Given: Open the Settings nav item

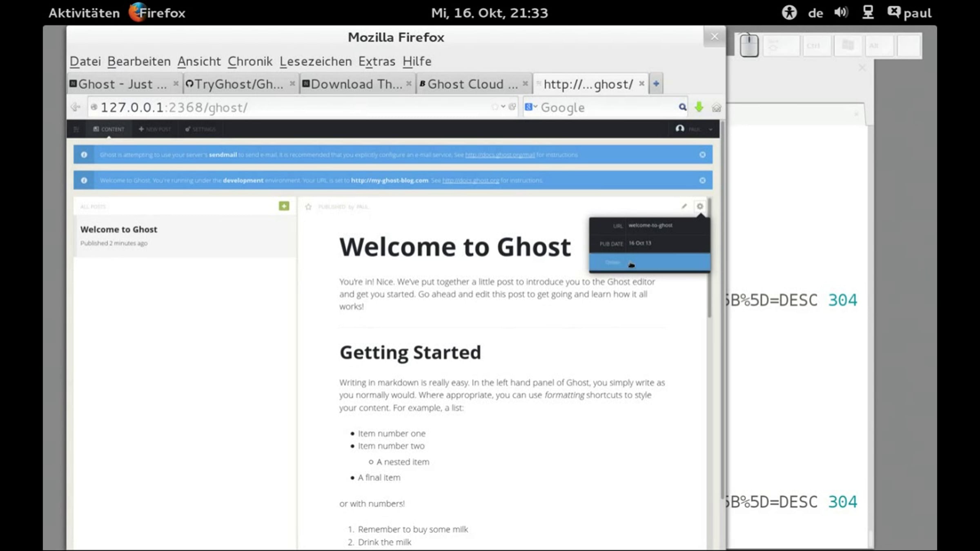Looking at the screenshot, I should (200, 129).
